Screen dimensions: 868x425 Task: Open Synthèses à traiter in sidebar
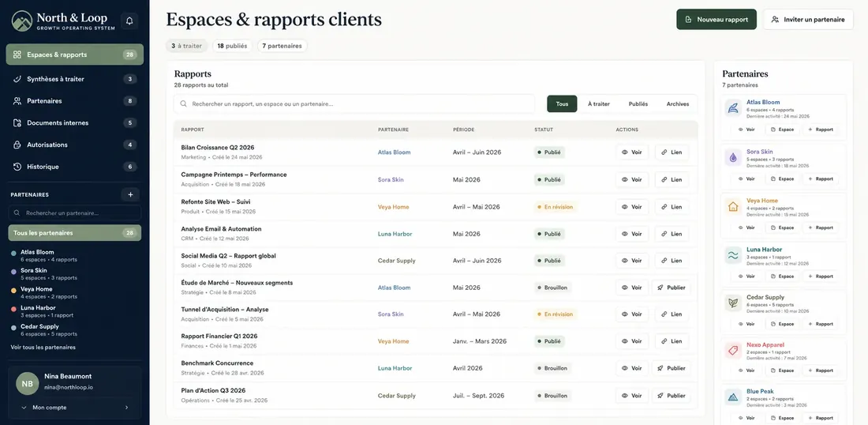tap(75, 79)
